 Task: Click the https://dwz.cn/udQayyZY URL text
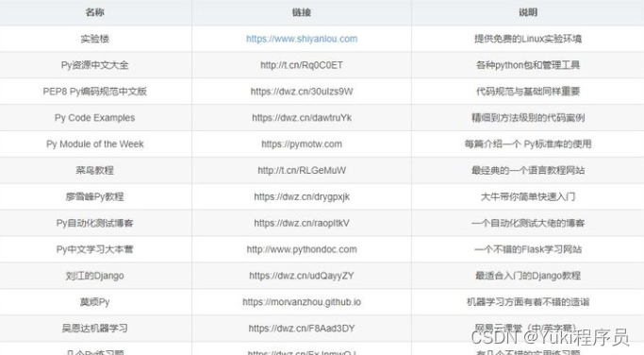[x=302, y=276]
